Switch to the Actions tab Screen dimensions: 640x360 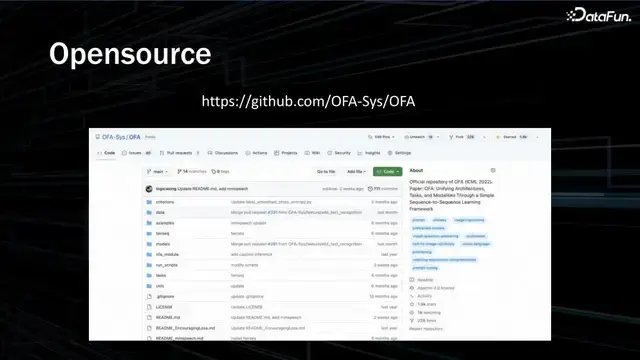click(x=256, y=153)
